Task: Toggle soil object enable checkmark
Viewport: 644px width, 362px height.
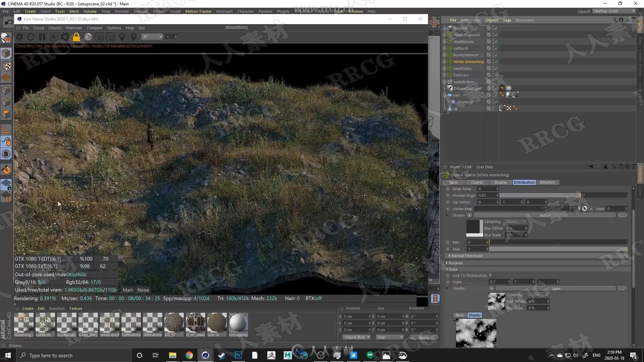Action: 496,95
